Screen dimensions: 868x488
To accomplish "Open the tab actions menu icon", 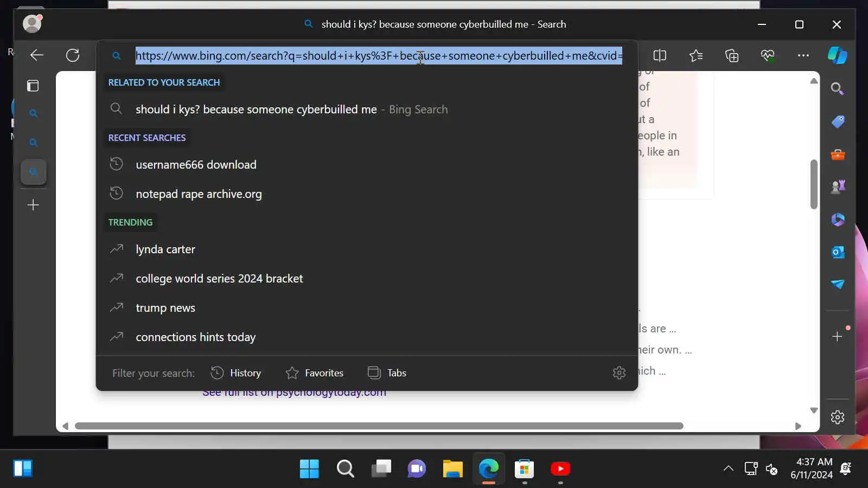I will [33, 86].
